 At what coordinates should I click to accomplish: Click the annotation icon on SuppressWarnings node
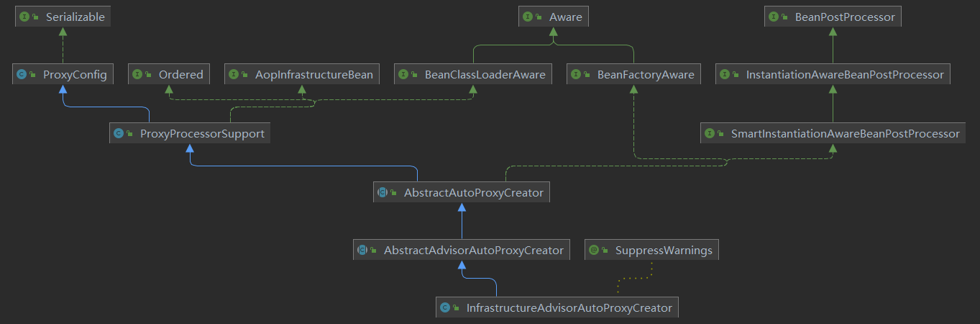[x=594, y=251]
